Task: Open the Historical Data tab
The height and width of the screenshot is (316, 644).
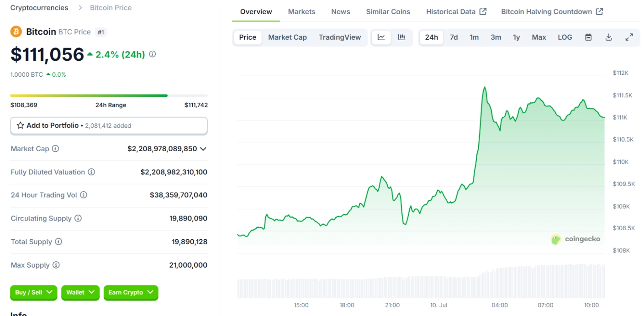Action: (456, 11)
